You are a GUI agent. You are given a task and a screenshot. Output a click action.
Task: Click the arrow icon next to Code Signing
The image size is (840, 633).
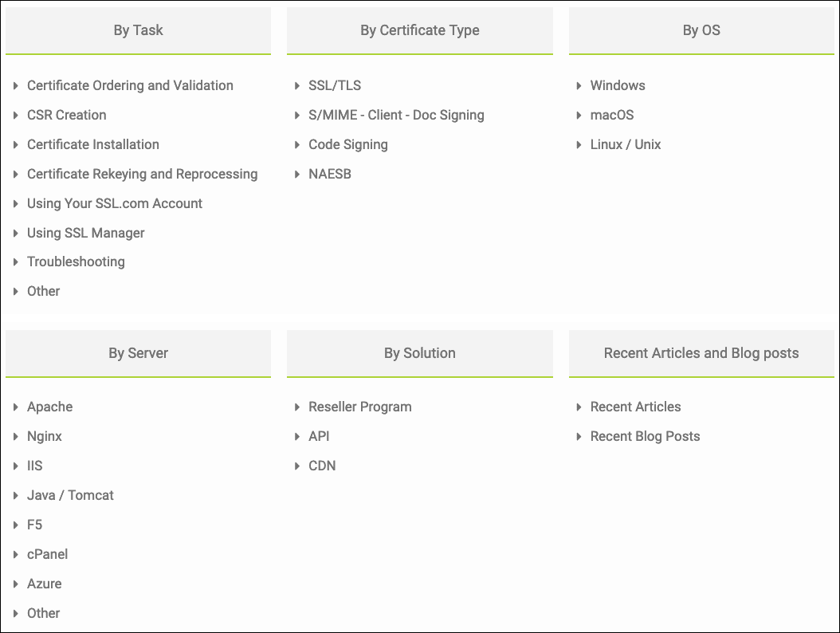(296, 145)
